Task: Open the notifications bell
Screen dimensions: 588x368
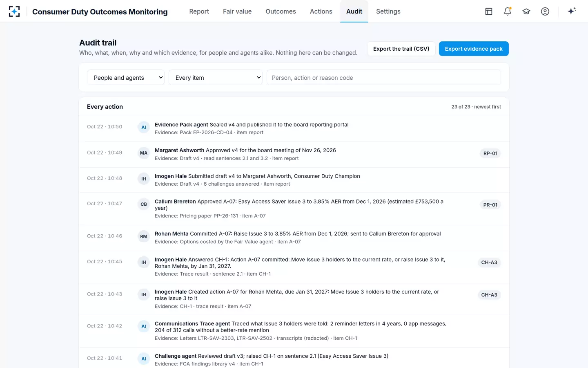Action: 508,11
